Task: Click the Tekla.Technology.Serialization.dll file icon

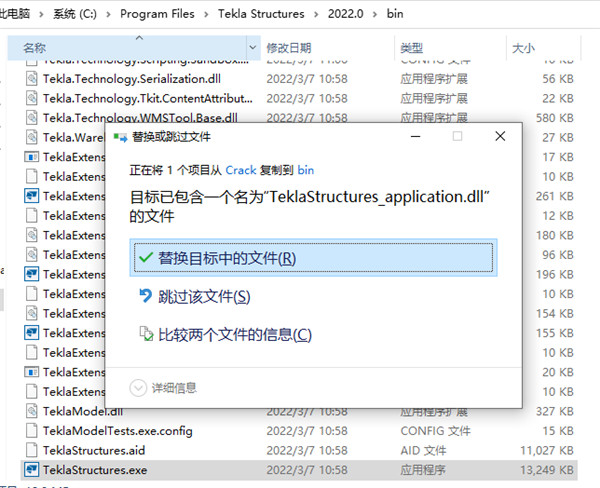Action: pyautogui.click(x=31, y=78)
